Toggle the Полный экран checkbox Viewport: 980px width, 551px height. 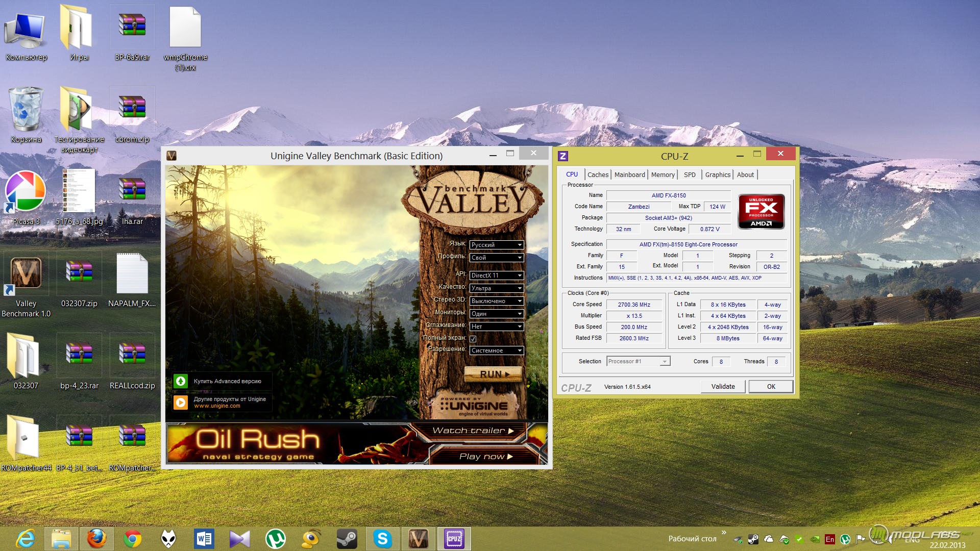(x=473, y=339)
